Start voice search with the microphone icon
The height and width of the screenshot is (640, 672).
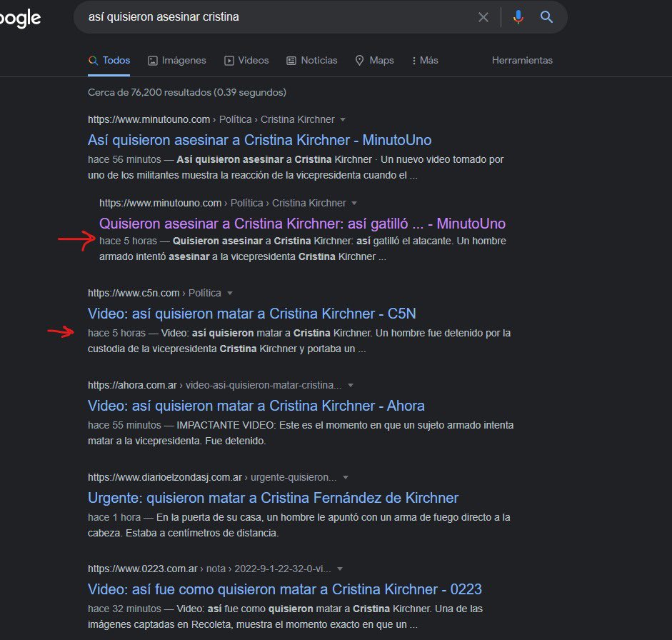point(518,17)
